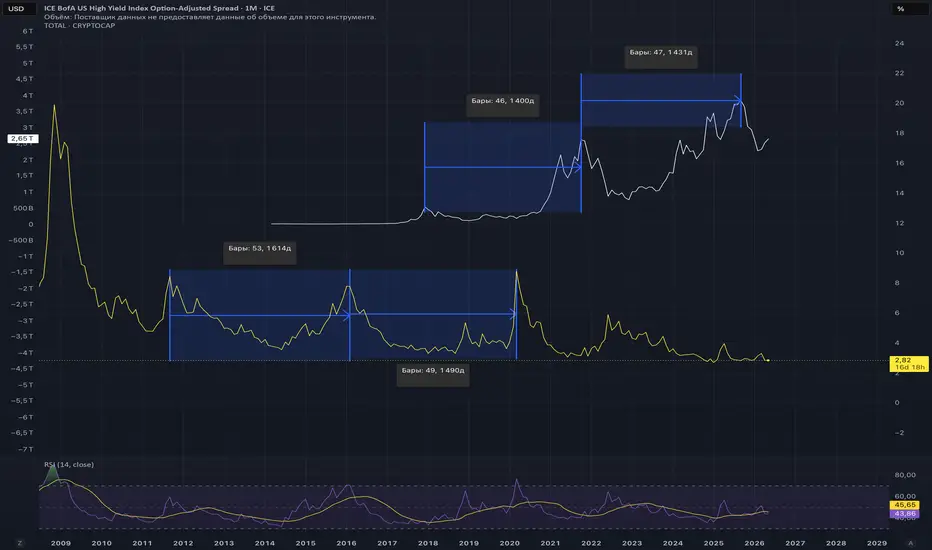The width and height of the screenshot is (932, 550).
Task: Click the 2020 mark on the time axis
Action: point(509,543)
